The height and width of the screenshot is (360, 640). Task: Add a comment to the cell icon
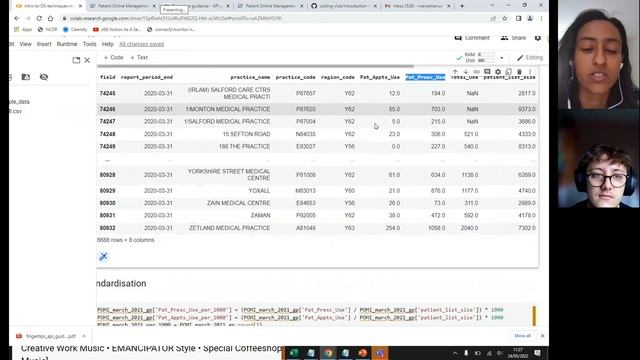coord(487,72)
